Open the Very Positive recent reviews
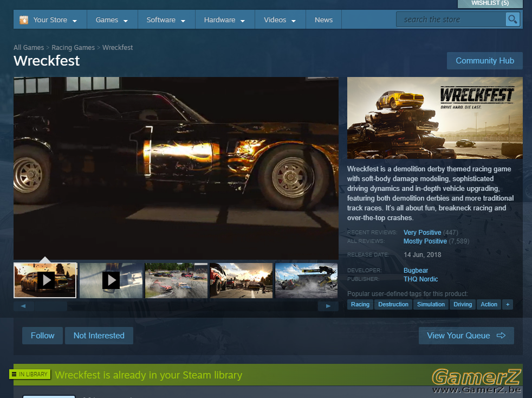This screenshot has height=398, width=532. (422, 233)
